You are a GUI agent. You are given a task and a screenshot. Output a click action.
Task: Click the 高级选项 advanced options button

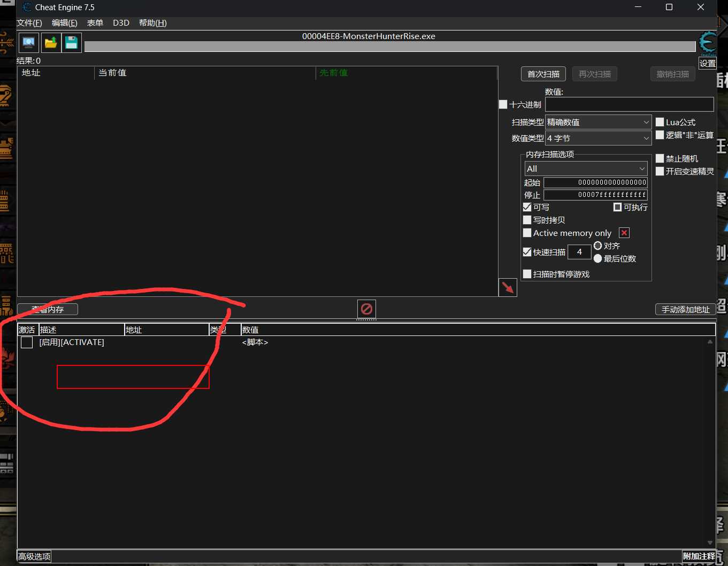pyautogui.click(x=34, y=556)
